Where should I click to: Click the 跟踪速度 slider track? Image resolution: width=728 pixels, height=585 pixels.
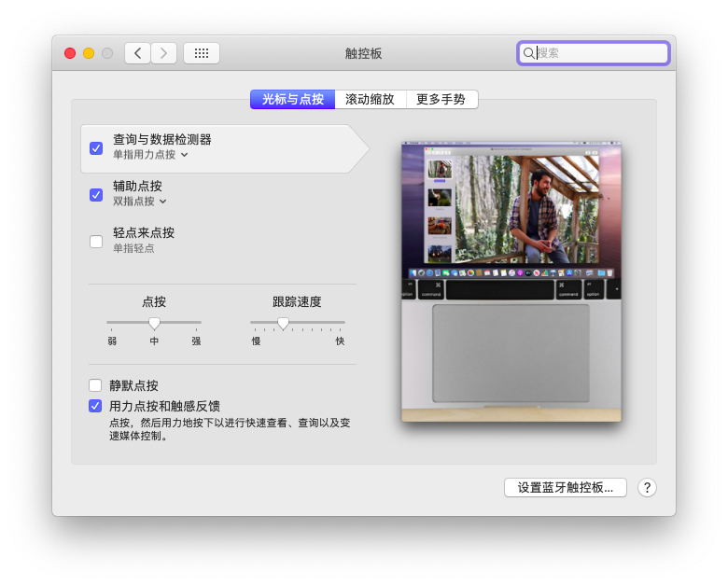317,323
